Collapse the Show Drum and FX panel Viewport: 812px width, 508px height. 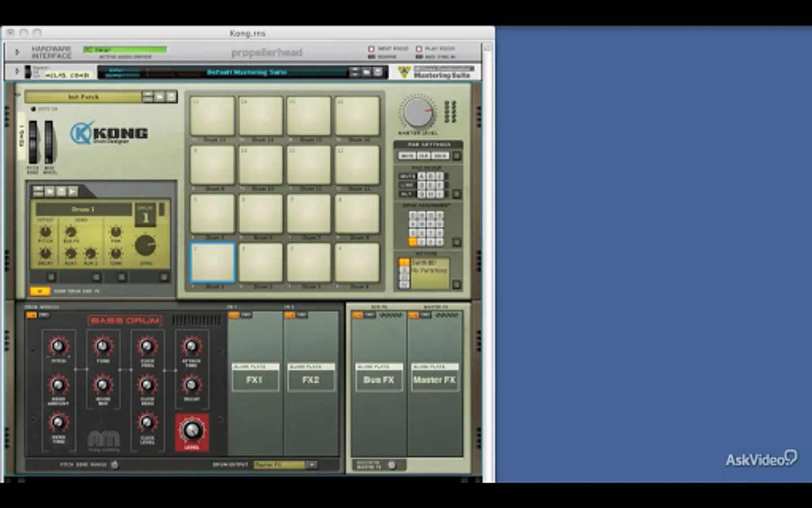39,291
